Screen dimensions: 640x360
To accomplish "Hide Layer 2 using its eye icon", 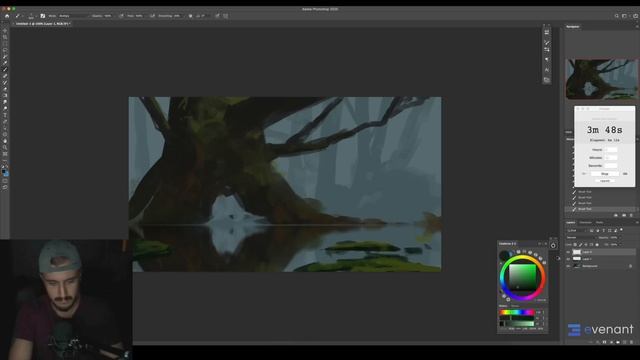I will (x=568, y=252).
